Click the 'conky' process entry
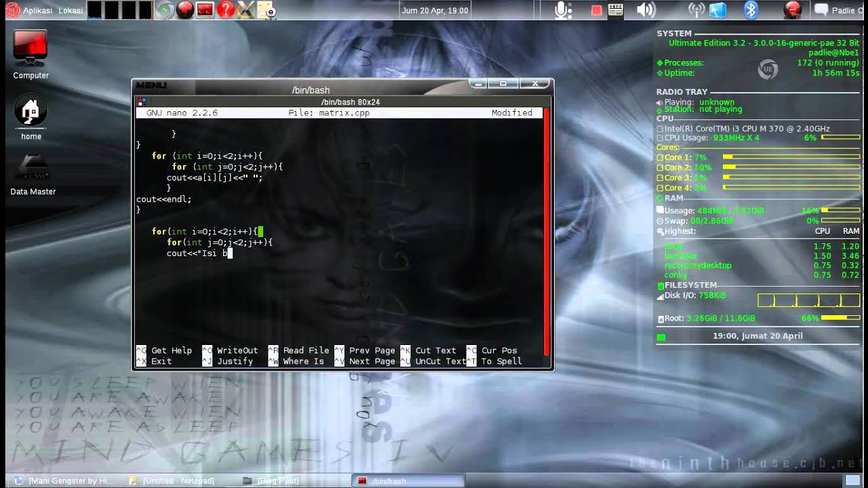Screen dimensions: 868x488 [676, 275]
